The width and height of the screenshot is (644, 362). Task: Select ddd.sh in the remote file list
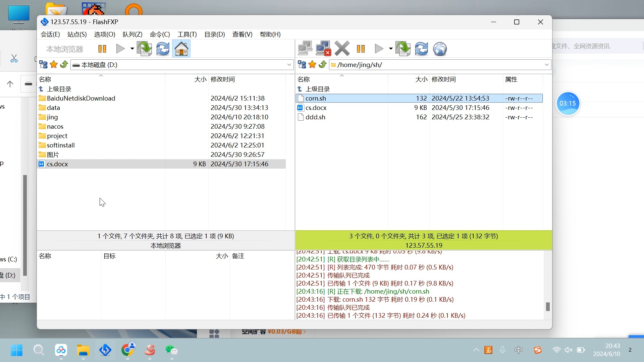click(315, 117)
